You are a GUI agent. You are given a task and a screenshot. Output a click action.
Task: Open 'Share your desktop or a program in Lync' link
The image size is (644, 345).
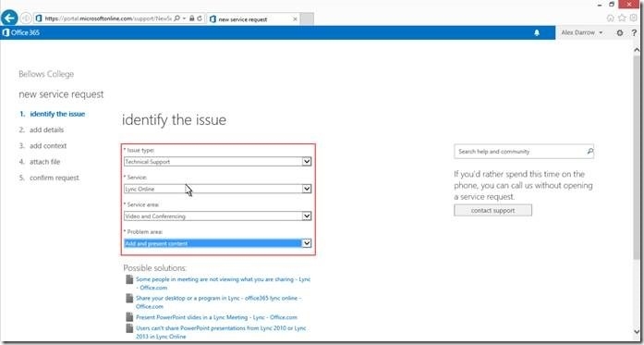[219, 302]
